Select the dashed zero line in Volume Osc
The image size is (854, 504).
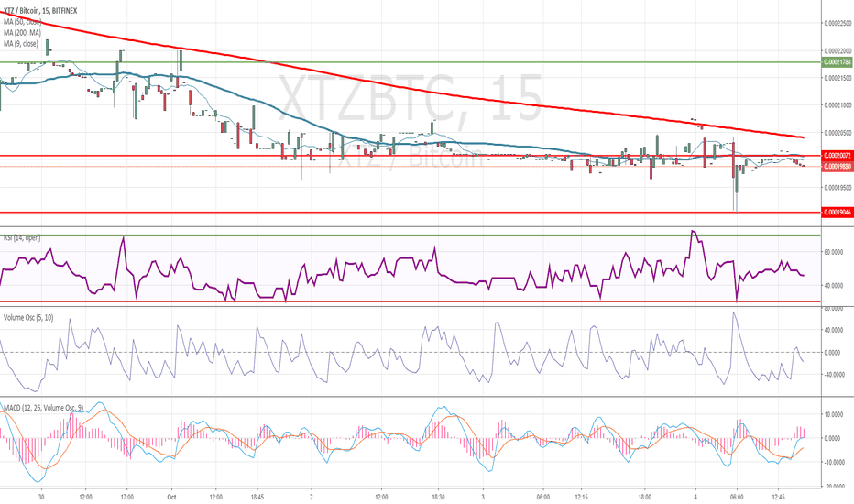[x=410, y=353]
